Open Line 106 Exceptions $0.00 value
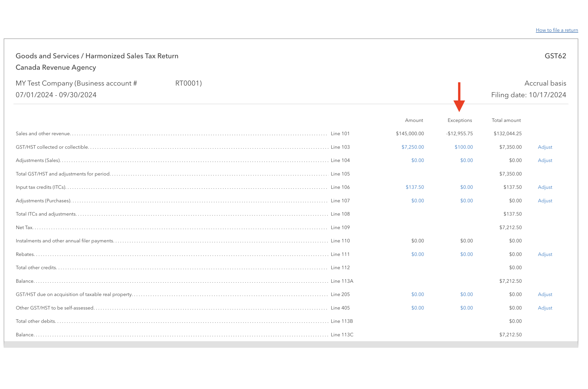This screenshot has width=588, height=389. 467,187
